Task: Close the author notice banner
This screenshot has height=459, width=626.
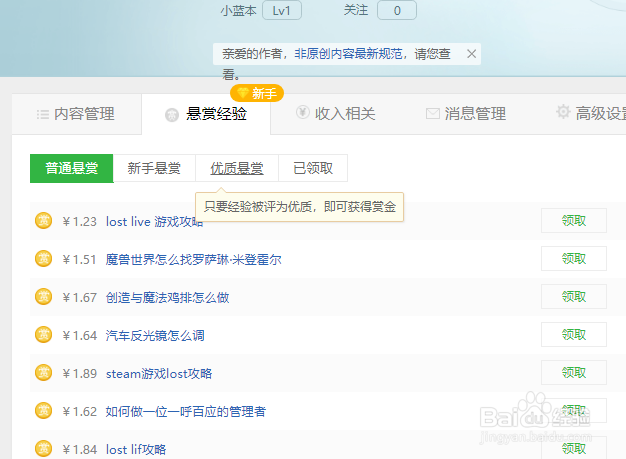Action: tap(471, 54)
